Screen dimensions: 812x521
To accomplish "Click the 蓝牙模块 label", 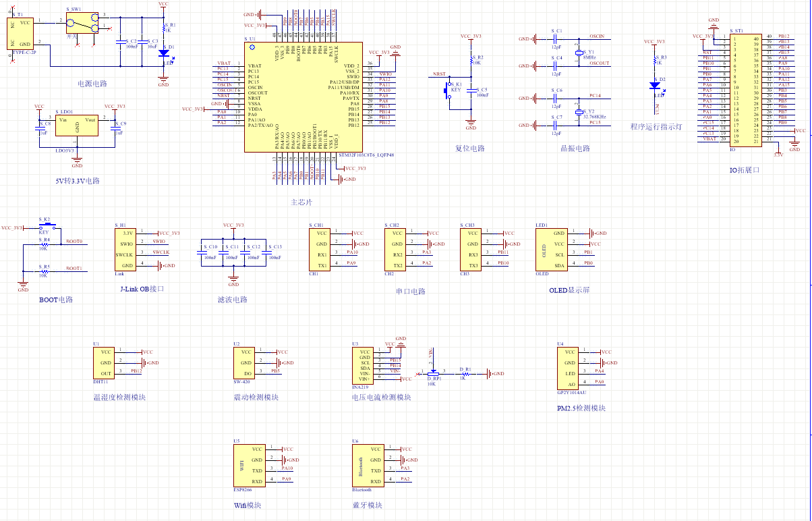I will click(368, 505).
